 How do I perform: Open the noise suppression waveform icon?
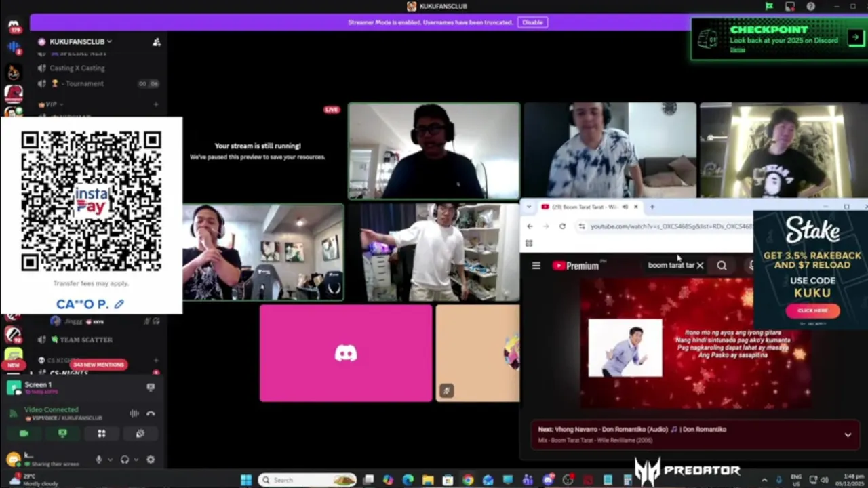pyautogui.click(x=134, y=413)
